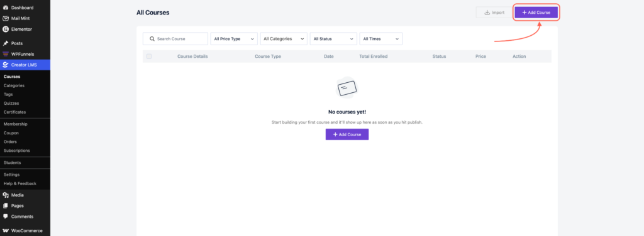Click the empty-state card illustration

click(x=347, y=88)
